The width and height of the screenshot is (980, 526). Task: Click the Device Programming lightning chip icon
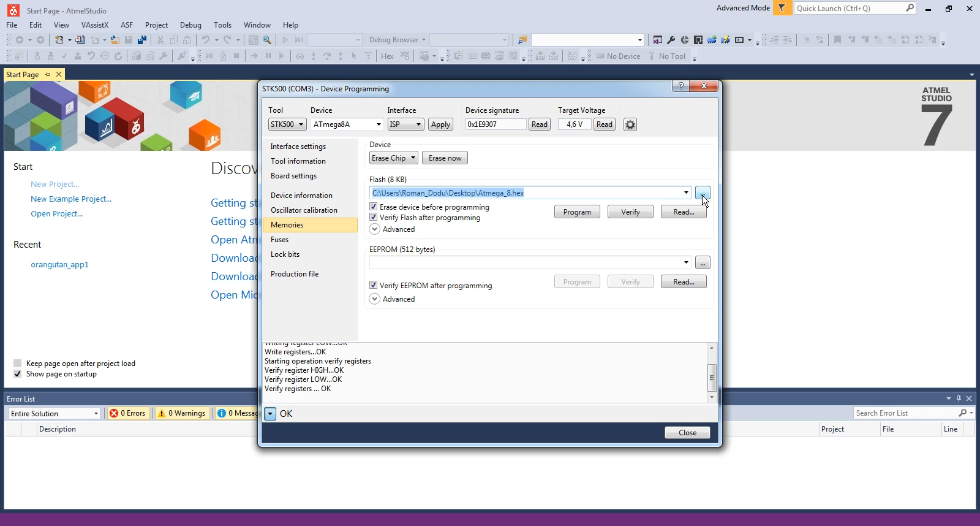(725, 40)
